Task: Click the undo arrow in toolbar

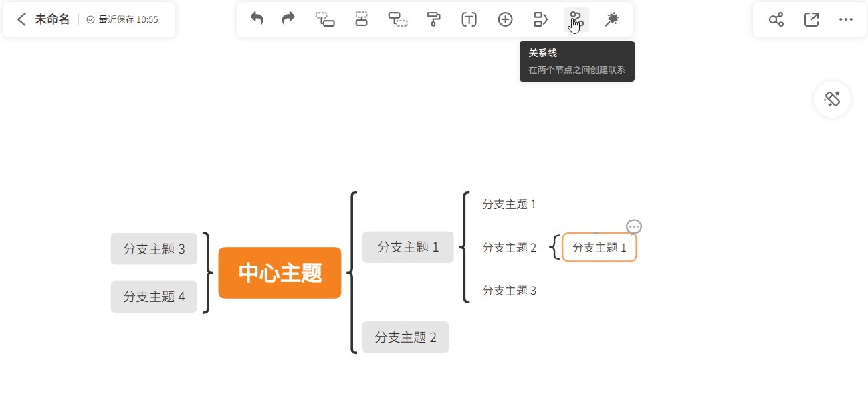Action: [x=257, y=19]
